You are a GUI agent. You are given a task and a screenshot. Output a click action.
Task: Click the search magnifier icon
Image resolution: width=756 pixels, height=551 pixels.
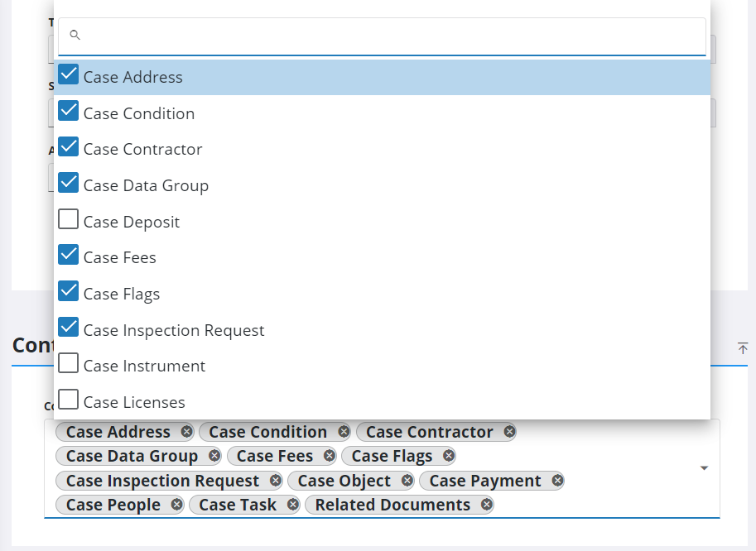pyautogui.click(x=75, y=35)
